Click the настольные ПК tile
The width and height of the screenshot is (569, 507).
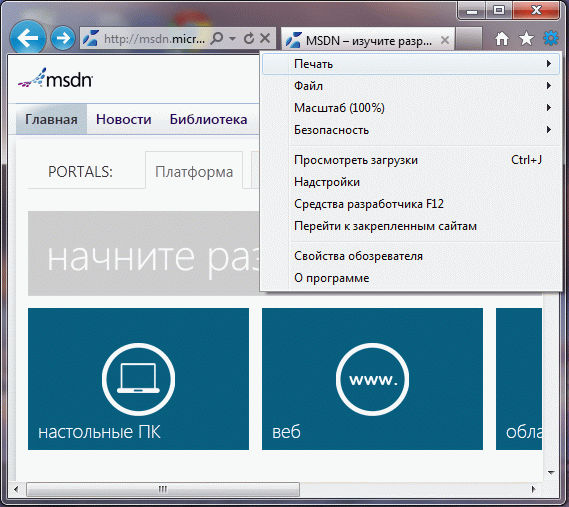pyautogui.click(x=138, y=379)
